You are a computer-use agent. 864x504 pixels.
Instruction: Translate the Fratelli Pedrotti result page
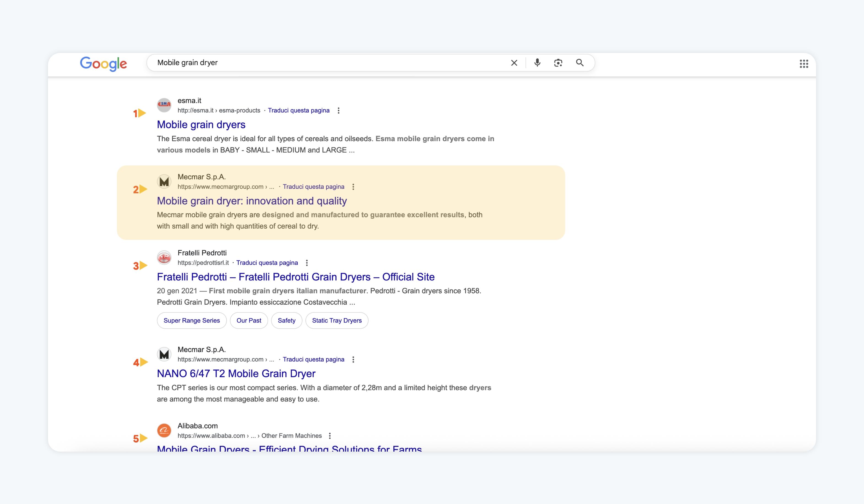pos(267,263)
